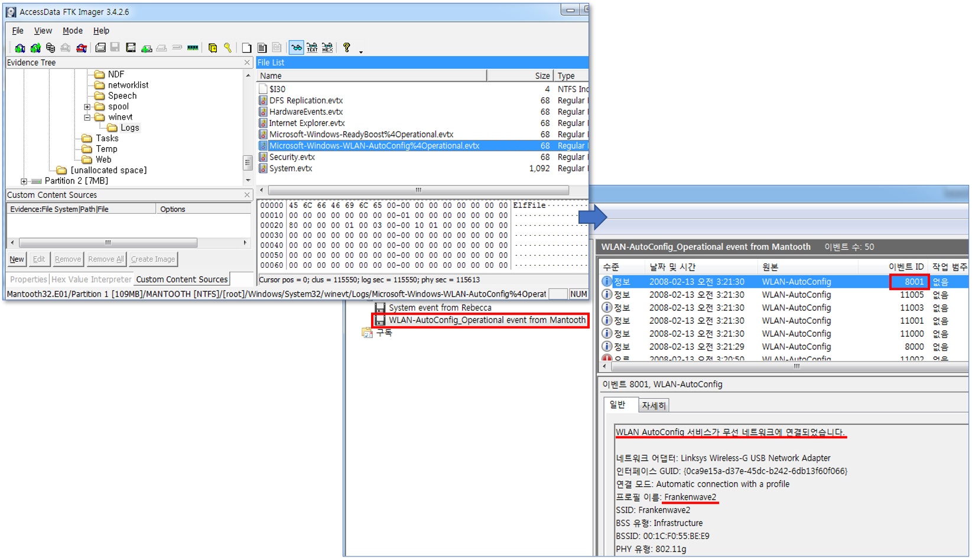Collapse the winevt folder node
Viewport: 972px width, 560px height.
click(x=87, y=118)
